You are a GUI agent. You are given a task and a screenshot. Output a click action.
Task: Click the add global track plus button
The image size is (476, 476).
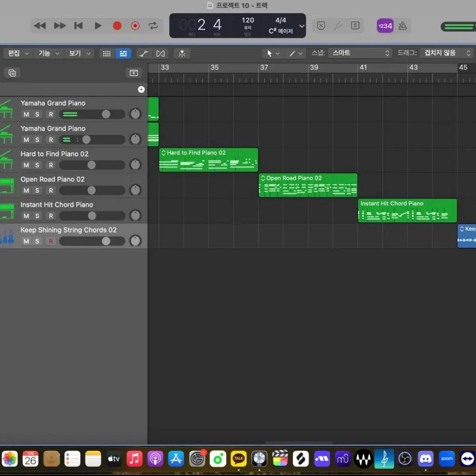click(141, 89)
